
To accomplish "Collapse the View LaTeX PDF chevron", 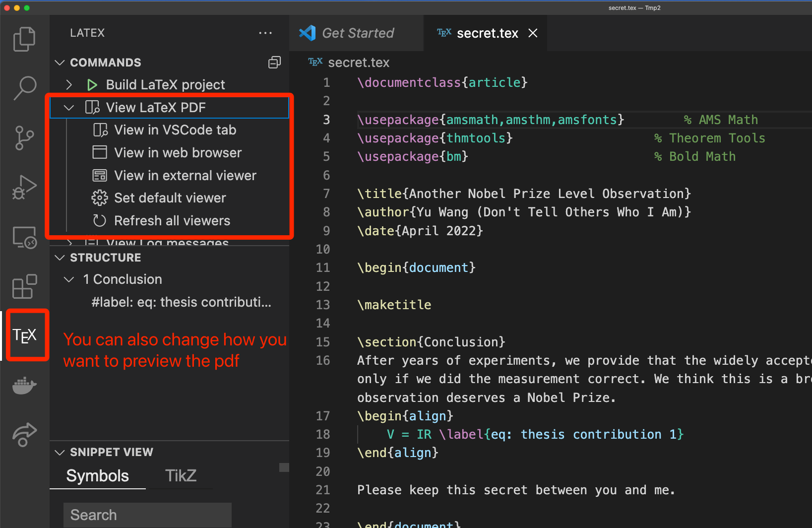I will tap(69, 108).
